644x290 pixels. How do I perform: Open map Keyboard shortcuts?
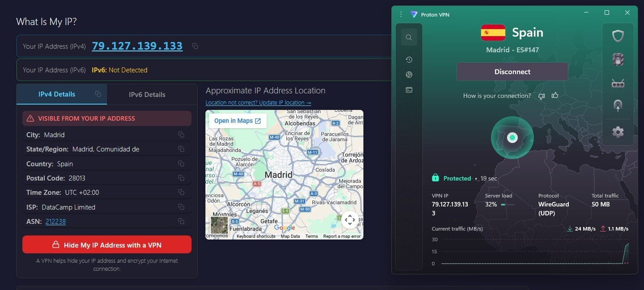(x=256, y=236)
